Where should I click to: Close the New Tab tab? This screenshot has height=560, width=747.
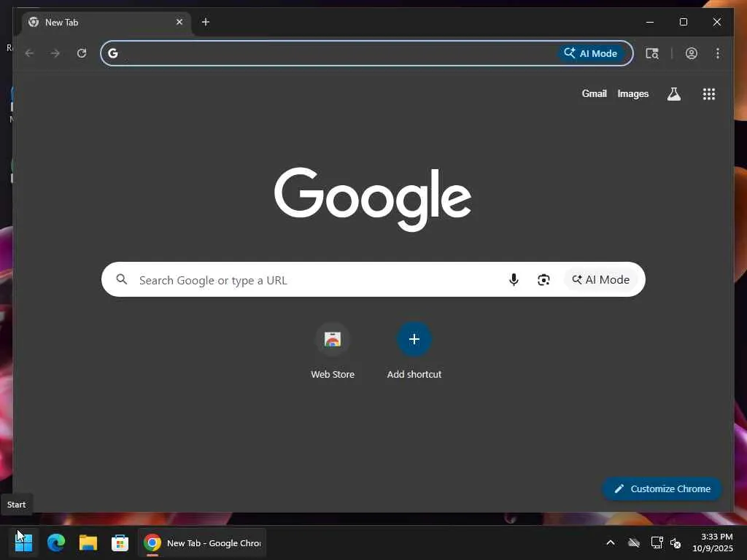click(x=179, y=22)
